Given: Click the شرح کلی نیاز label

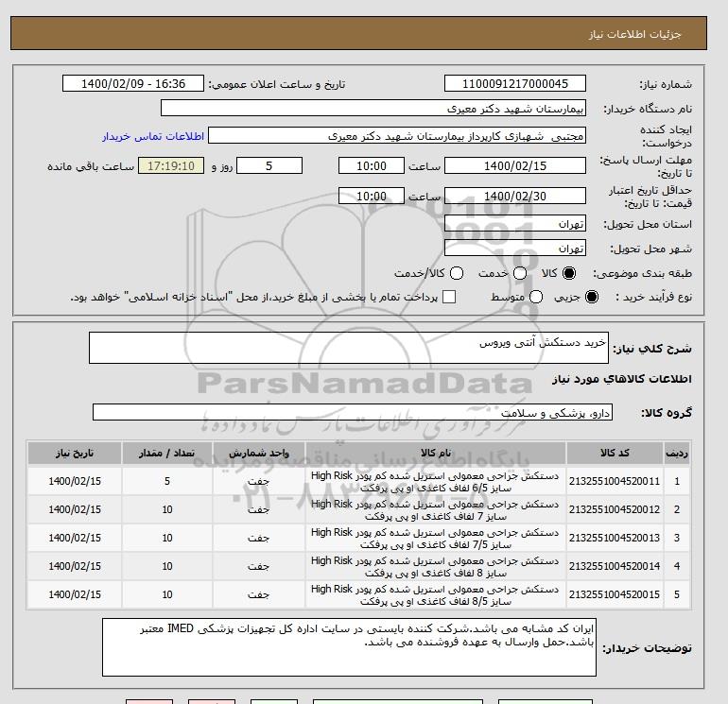Looking at the screenshot, I should pos(652,349).
